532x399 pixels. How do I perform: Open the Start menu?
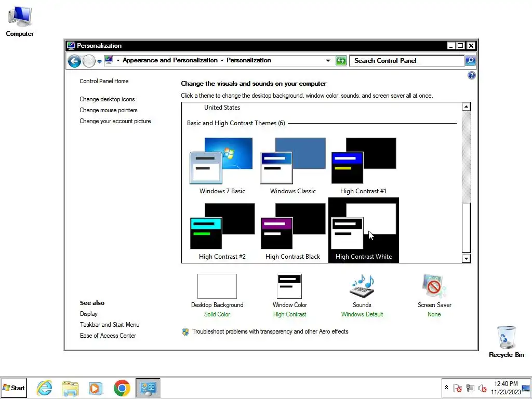[x=14, y=388]
